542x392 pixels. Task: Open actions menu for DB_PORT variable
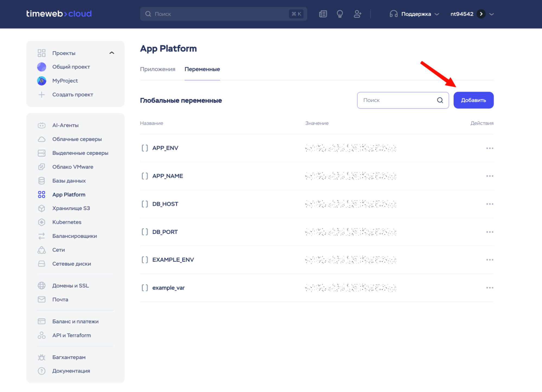(x=489, y=232)
